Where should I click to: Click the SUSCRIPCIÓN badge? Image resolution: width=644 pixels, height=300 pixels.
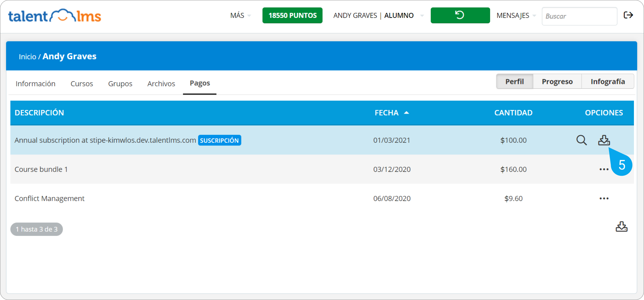pyautogui.click(x=219, y=140)
